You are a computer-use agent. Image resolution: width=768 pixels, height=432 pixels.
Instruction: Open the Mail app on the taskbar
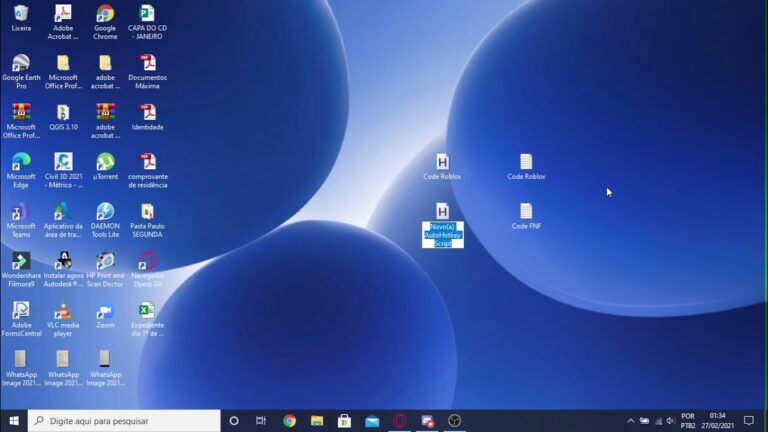[x=372, y=421]
